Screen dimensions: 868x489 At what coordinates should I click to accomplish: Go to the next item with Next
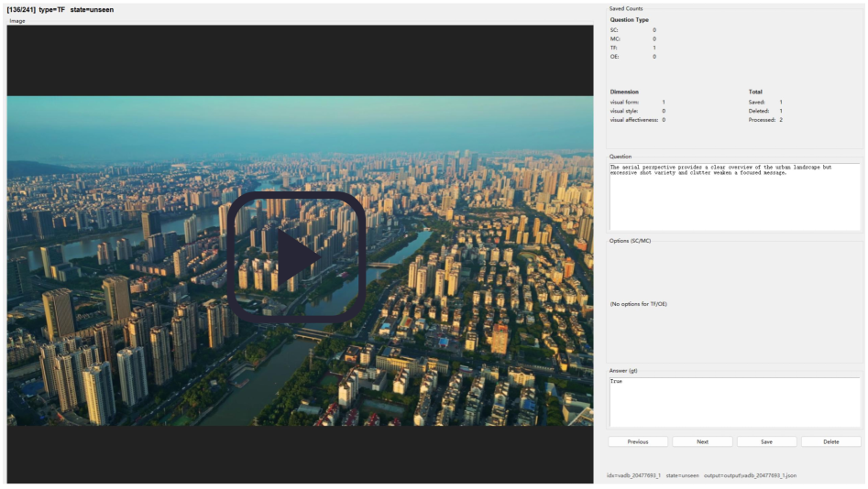pyautogui.click(x=702, y=441)
